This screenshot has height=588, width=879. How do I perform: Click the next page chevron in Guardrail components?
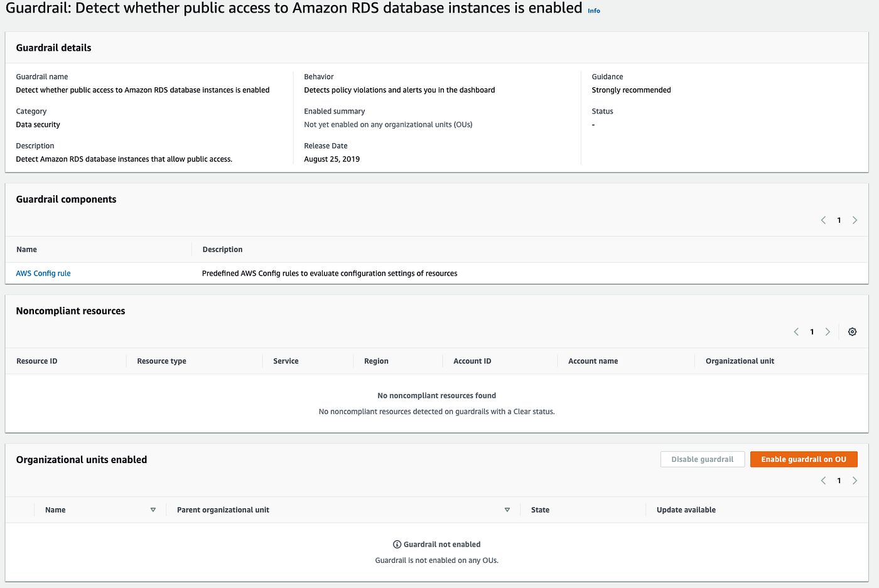click(855, 220)
